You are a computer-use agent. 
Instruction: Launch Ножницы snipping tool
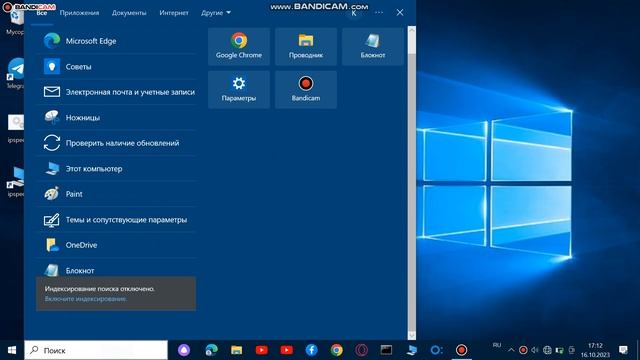click(x=116, y=118)
